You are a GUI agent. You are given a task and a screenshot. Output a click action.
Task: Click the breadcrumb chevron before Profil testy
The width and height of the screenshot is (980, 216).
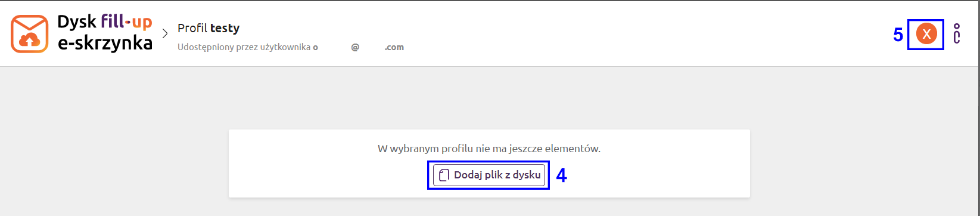coord(165,33)
